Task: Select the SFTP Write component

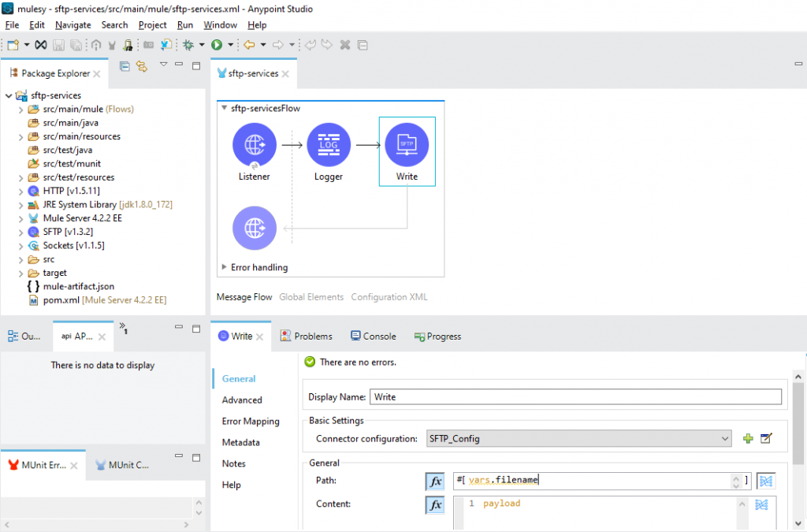Action: tap(407, 144)
